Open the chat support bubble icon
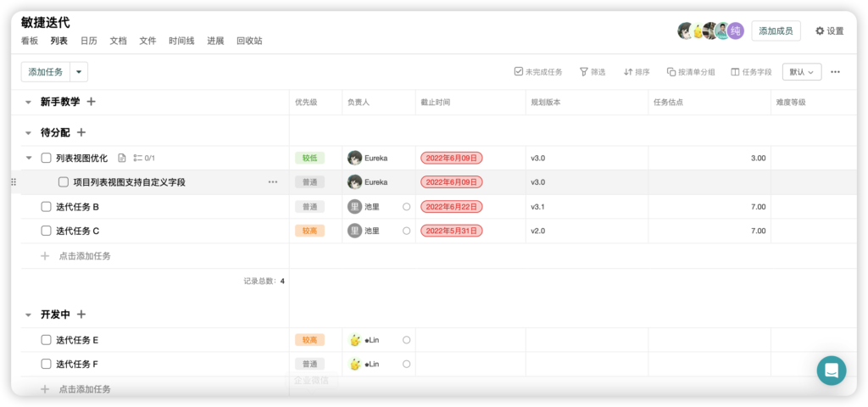Screen dimensions: 868x407 pyautogui.click(x=832, y=371)
